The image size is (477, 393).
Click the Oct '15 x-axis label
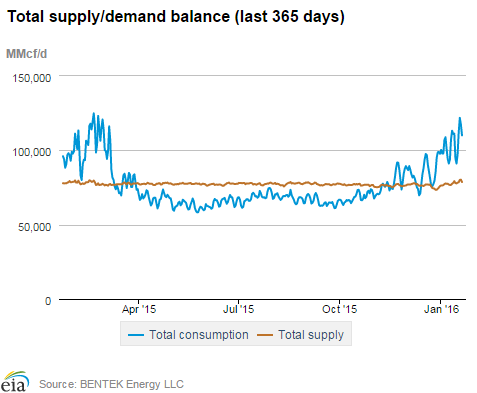(339, 309)
